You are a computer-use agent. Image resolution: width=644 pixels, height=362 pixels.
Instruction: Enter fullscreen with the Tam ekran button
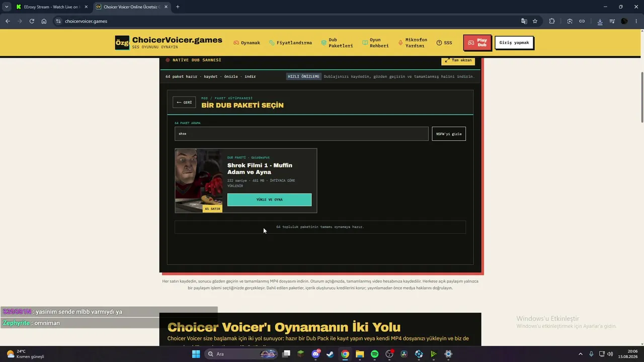458,60
